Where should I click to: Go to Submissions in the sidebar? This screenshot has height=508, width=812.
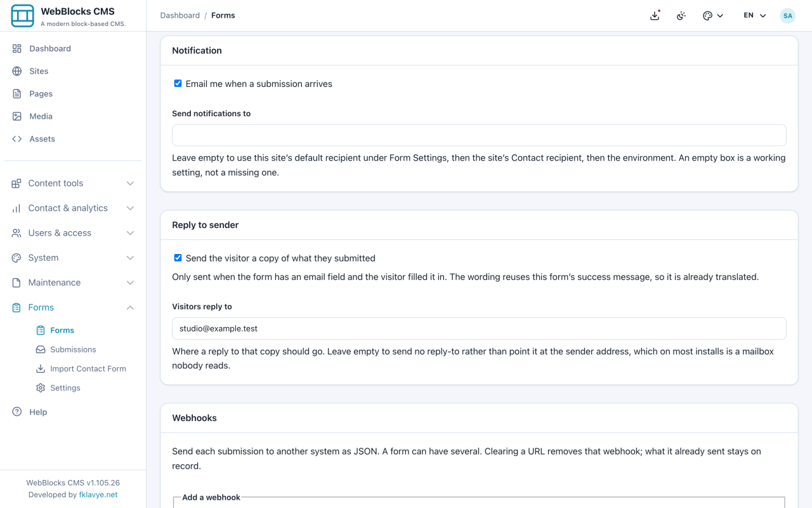click(73, 350)
